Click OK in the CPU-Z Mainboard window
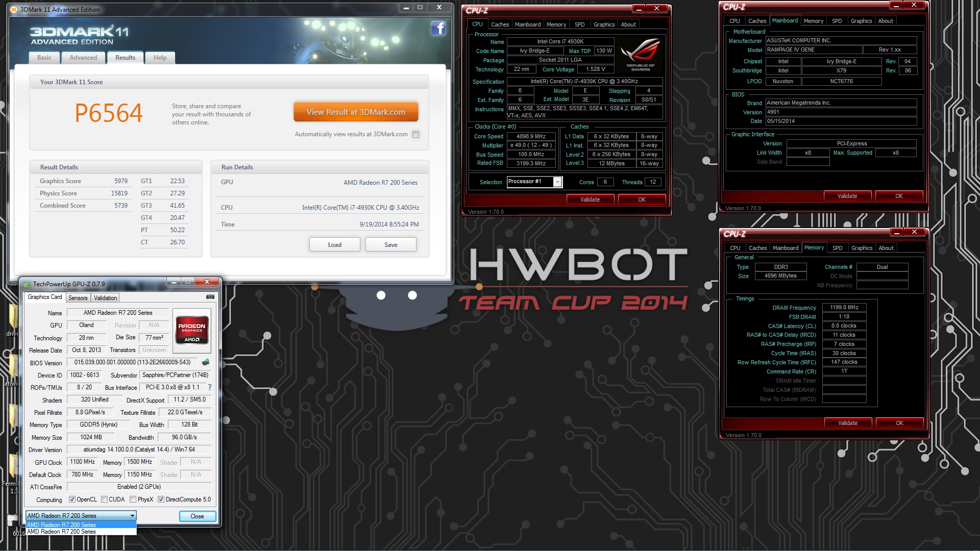Image resolution: width=980 pixels, height=551 pixels. click(899, 196)
